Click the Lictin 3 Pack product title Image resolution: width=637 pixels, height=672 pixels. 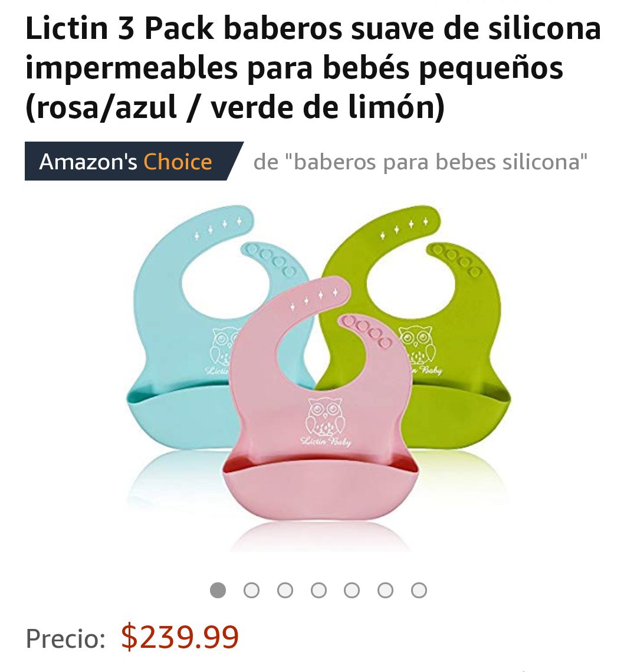tap(313, 68)
